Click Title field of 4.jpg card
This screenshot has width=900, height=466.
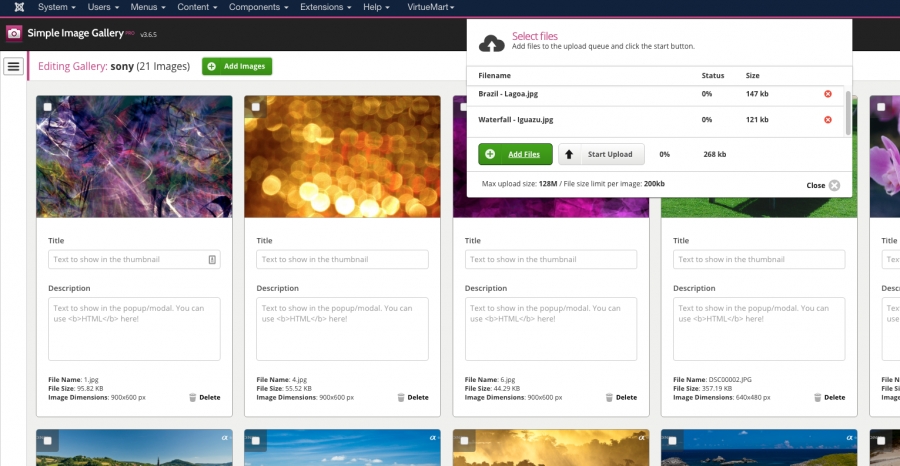click(x=343, y=259)
